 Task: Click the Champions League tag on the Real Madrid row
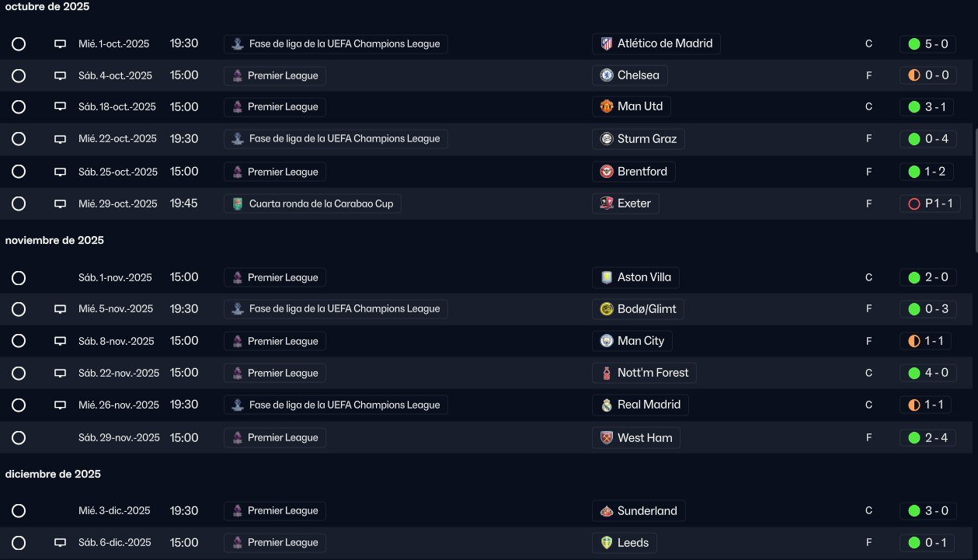coord(336,405)
